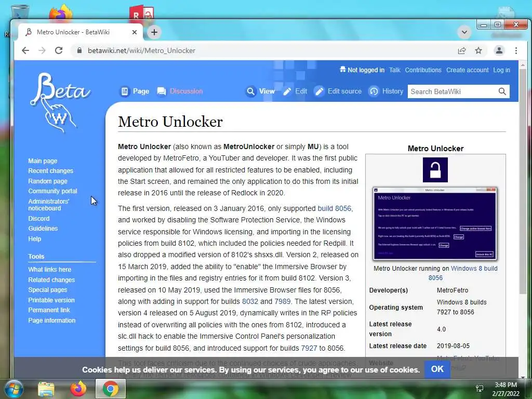Click the network icon in system tray

480,389
